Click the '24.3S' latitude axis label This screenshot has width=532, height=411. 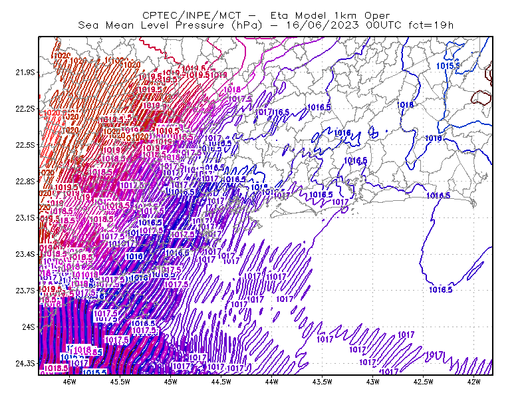(25, 363)
